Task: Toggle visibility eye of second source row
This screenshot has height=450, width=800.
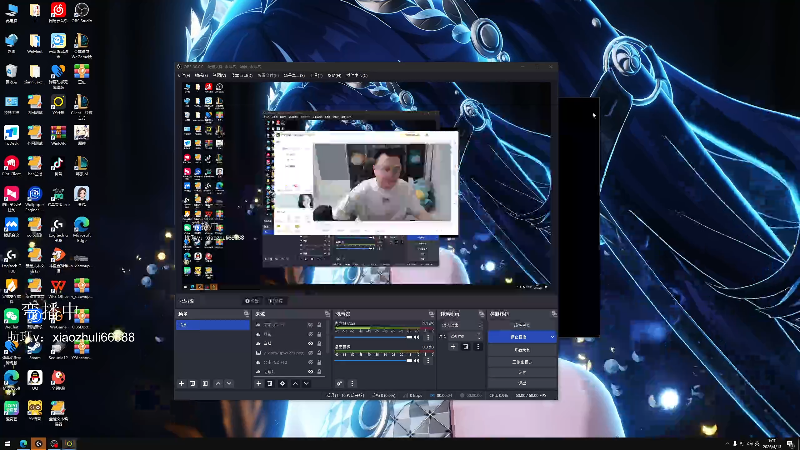Action: click(x=310, y=334)
